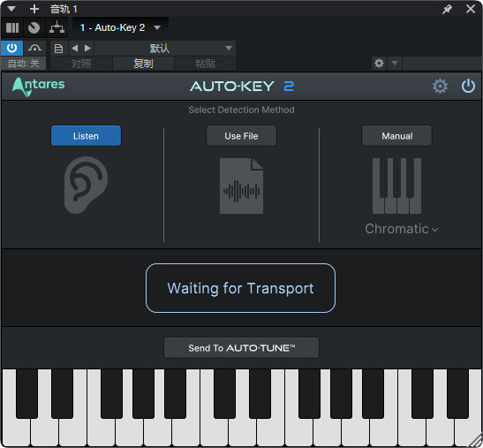
Task: Click the 复制 copy button
Action: click(x=143, y=64)
